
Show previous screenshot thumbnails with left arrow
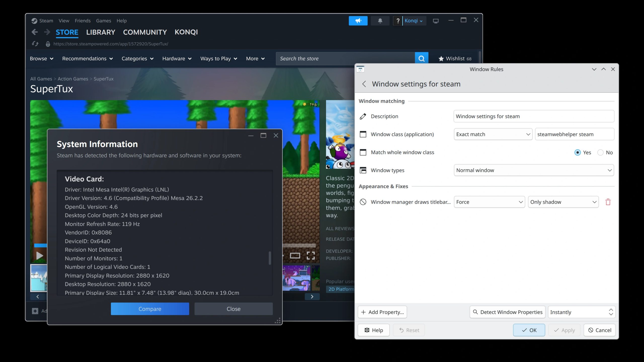point(38,296)
